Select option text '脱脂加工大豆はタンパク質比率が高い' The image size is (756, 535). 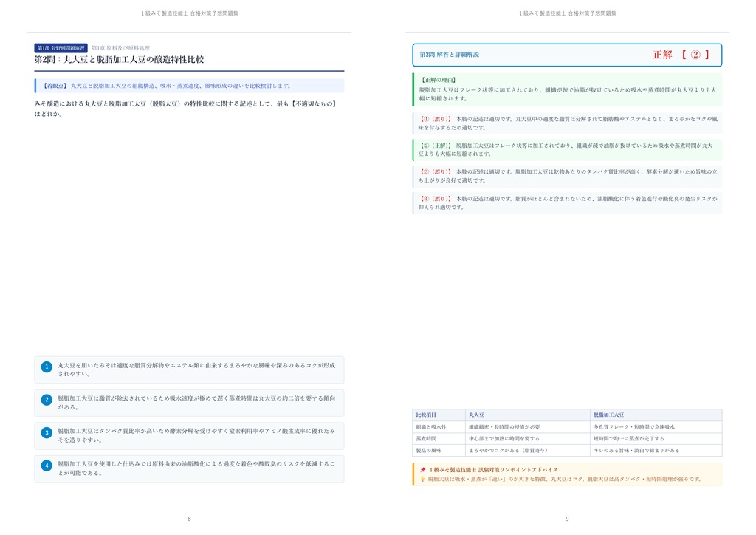[x=196, y=435]
